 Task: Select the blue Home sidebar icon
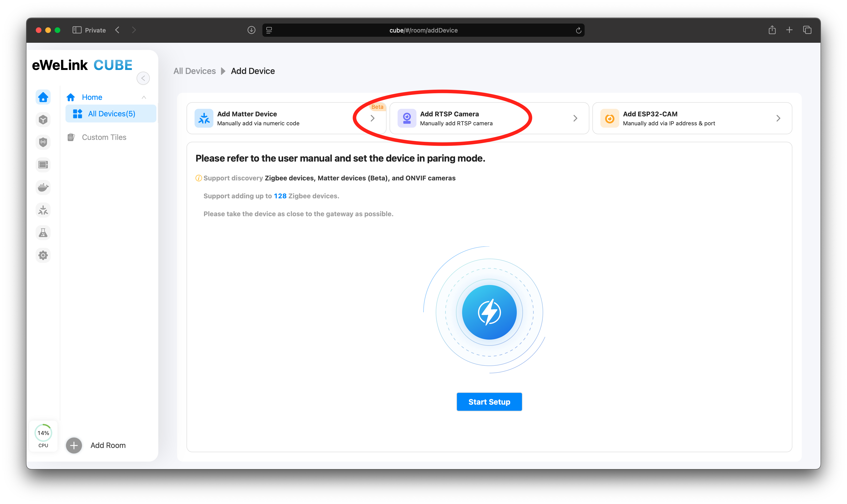pyautogui.click(x=43, y=97)
